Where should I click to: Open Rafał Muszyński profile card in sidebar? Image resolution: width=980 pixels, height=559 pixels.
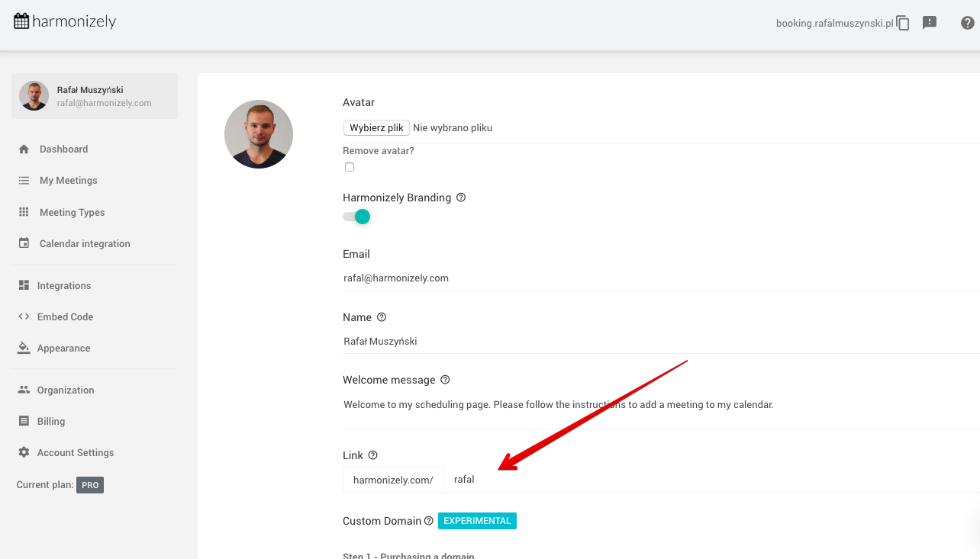coord(95,96)
